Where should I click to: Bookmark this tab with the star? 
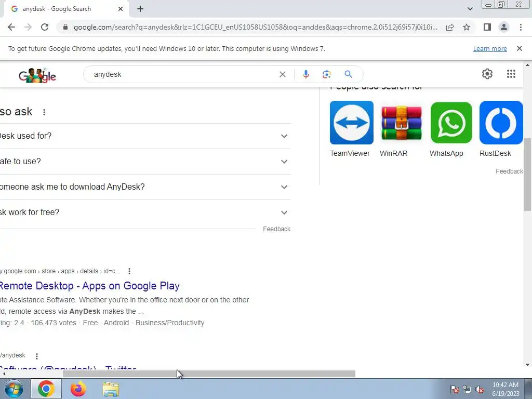coord(467,27)
